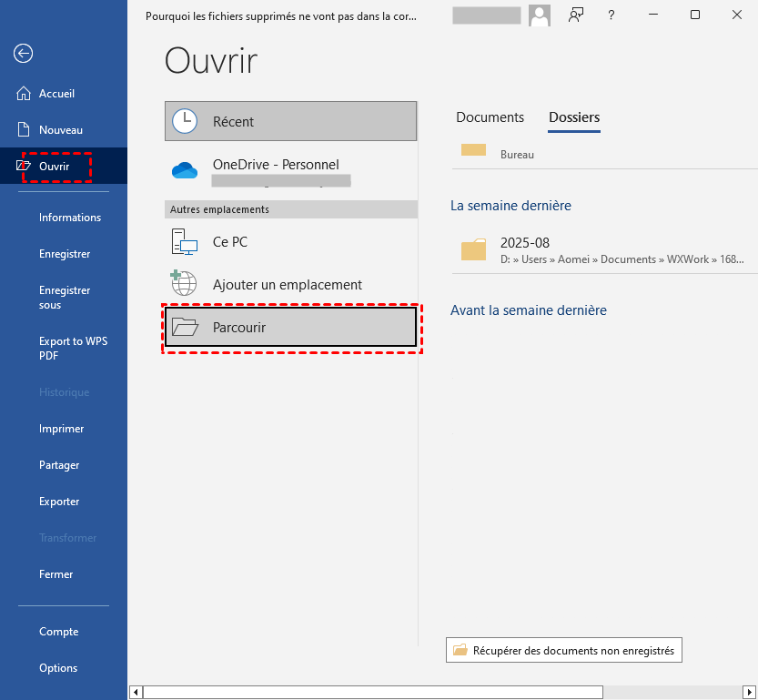Maximize the Word window
This screenshot has width=758, height=700.
[694, 15]
